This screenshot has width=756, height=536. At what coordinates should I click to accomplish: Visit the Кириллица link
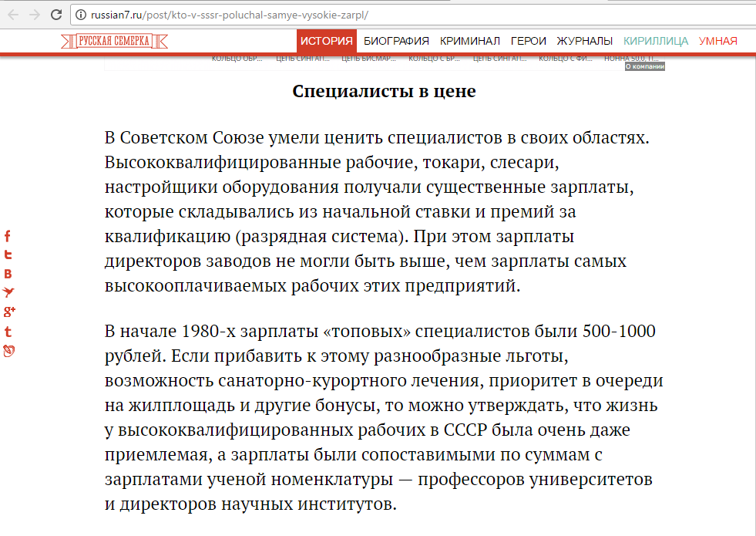656,41
